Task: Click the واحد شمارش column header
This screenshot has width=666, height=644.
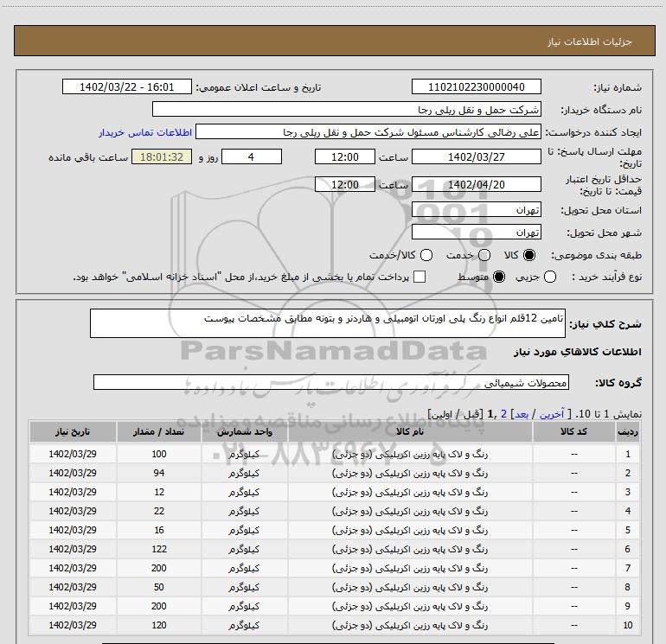Action: pos(244,431)
